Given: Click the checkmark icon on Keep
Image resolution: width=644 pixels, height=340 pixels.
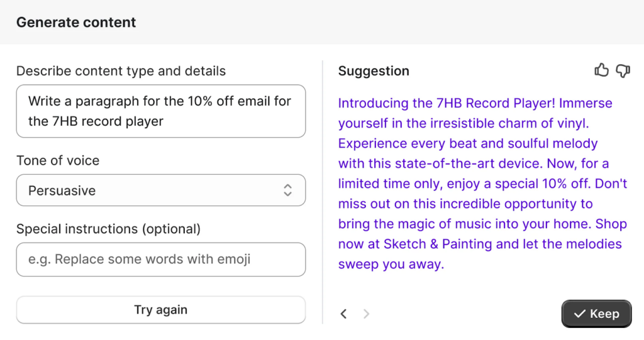Looking at the screenshot, I should 579,314.
